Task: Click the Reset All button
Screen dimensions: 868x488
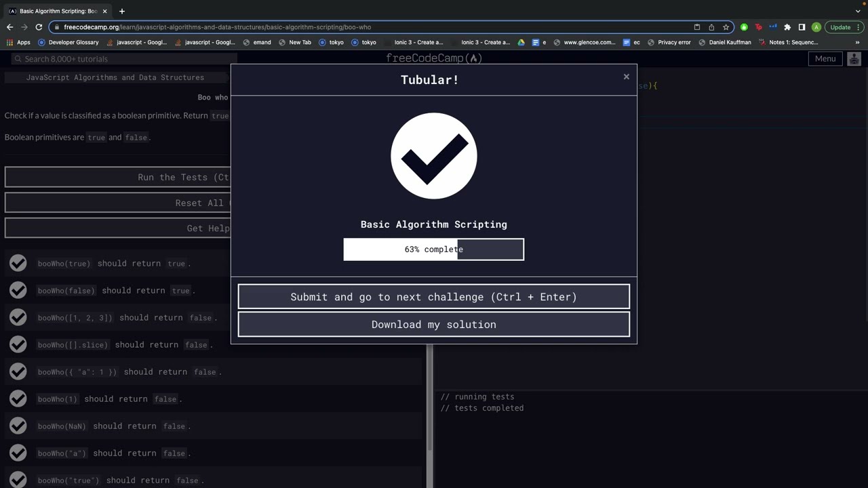Action: [x=118, y=203]
